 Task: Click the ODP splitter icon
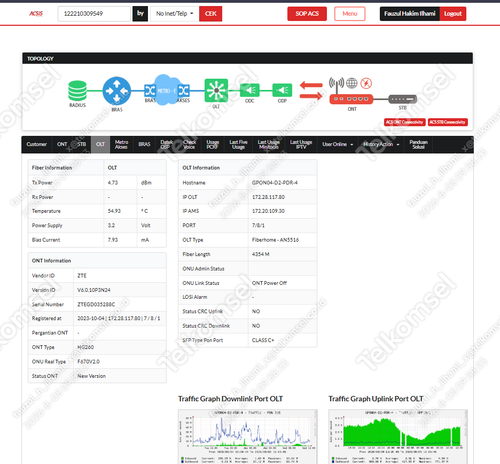click(282, 90)
